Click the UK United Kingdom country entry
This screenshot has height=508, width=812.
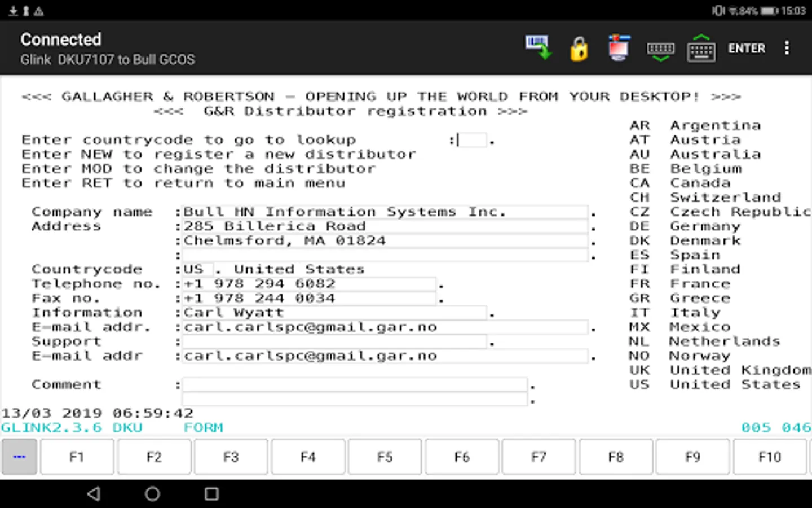(x=720, y=370)
